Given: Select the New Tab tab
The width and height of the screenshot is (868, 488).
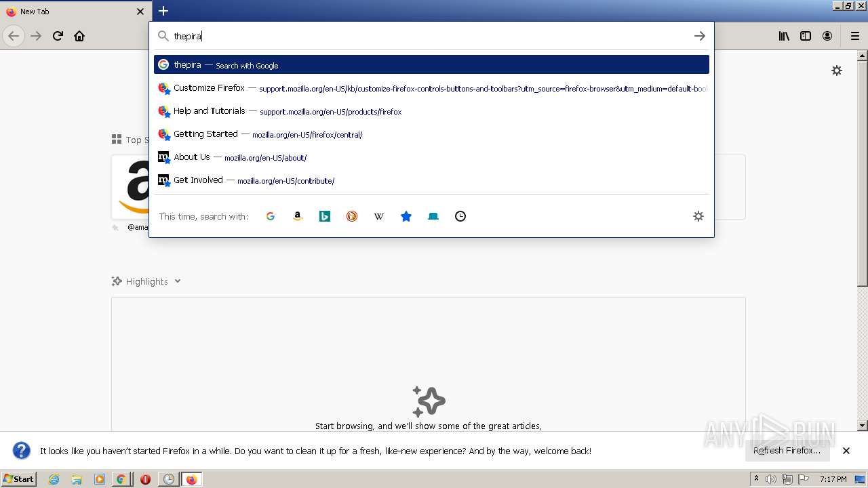Looking at the screenshot, I should [x=75, y=12].
